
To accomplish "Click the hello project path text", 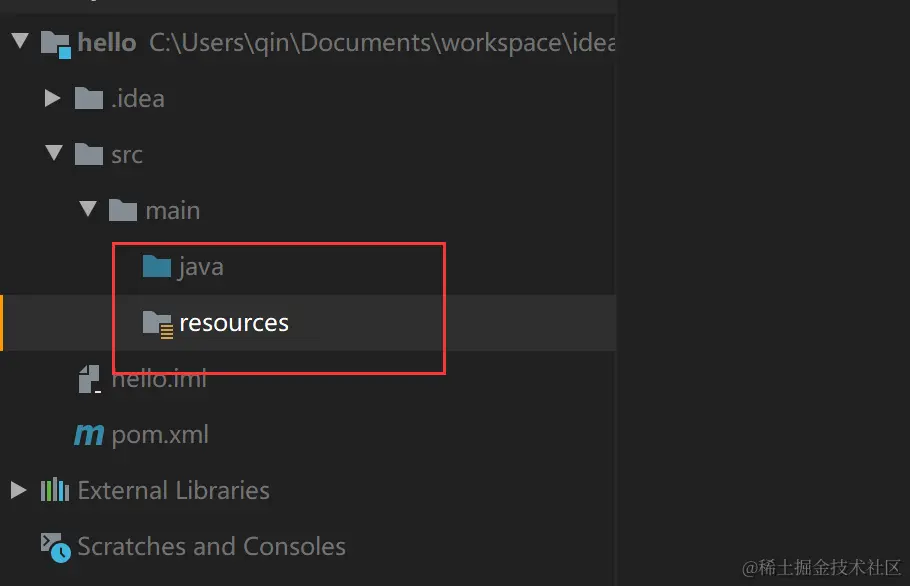I will [382, 43].
